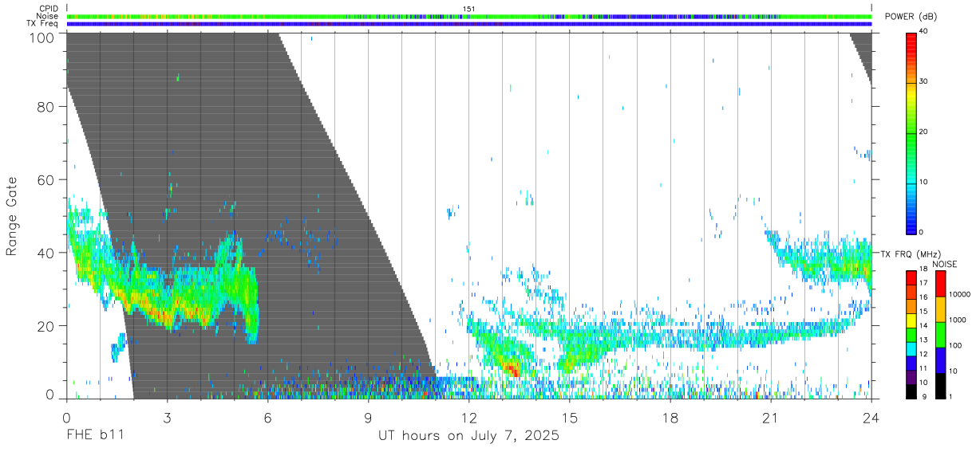Click the 1000 label on NOISE scale
Image resolution: width=980 pixels, height=452 pixels.
coord(958,320)
